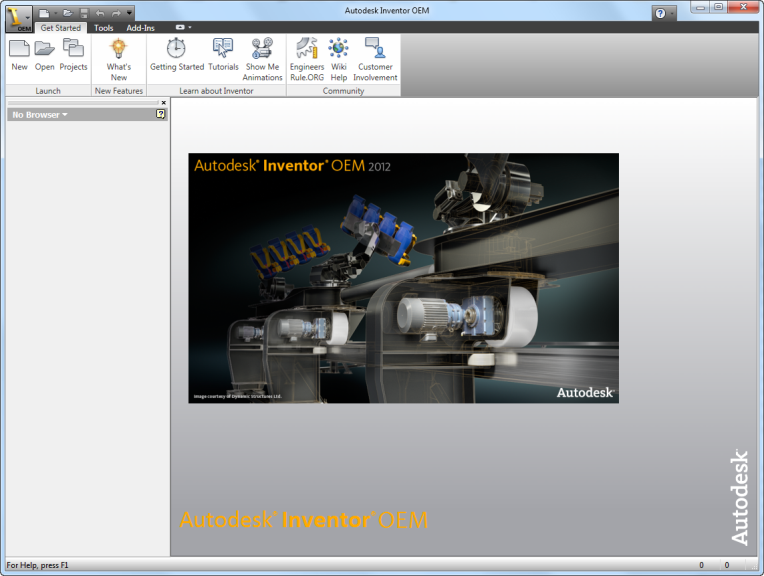Open the Inventor OEM application menu
Viewport: 764px width, 576px height.
pyautogui.click(x=19, y=19)
